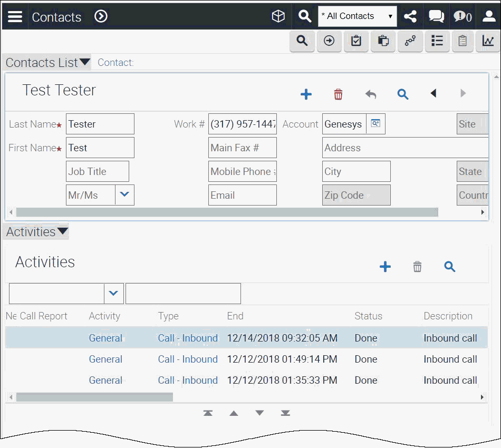Open Call - Inbound link for 01:35:33 PM
This screenshot has height=448, width=501.
tap(188, 380)
